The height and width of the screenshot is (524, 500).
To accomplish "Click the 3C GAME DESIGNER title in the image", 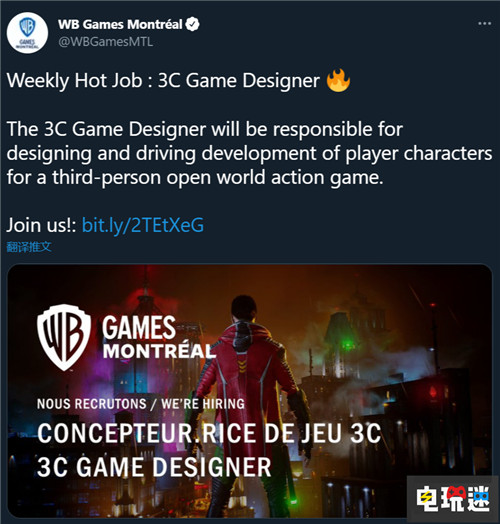I will tap(154, 467).
